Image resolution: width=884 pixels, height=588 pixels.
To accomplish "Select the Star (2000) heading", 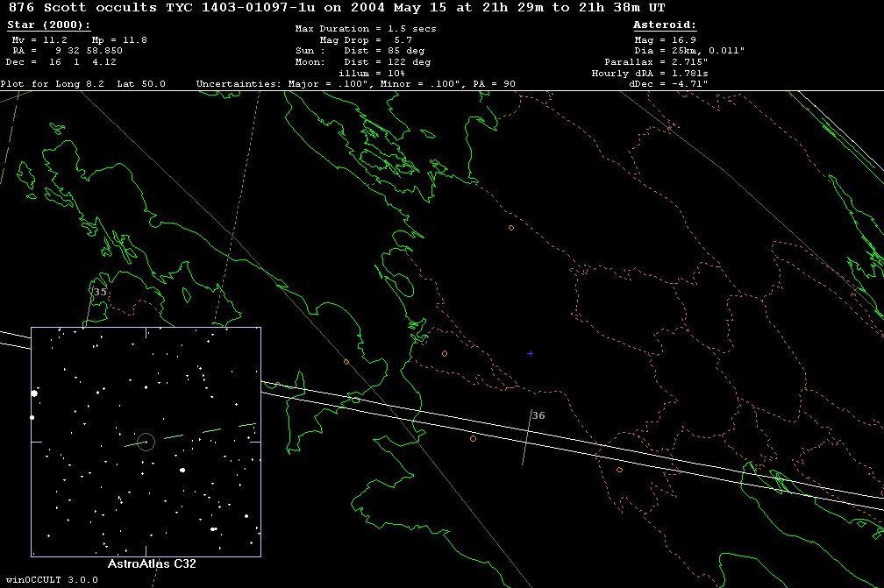I will point(48,25).
